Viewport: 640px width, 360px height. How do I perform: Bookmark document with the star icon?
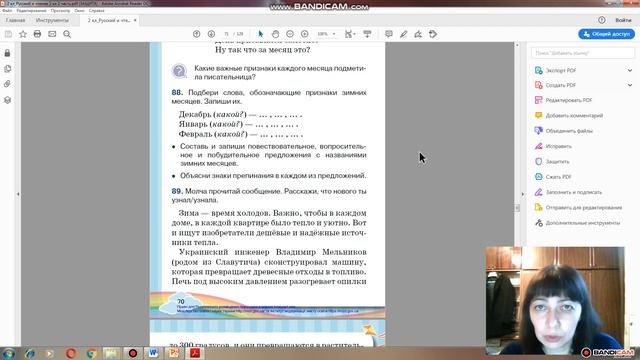(x=23, y=34)
